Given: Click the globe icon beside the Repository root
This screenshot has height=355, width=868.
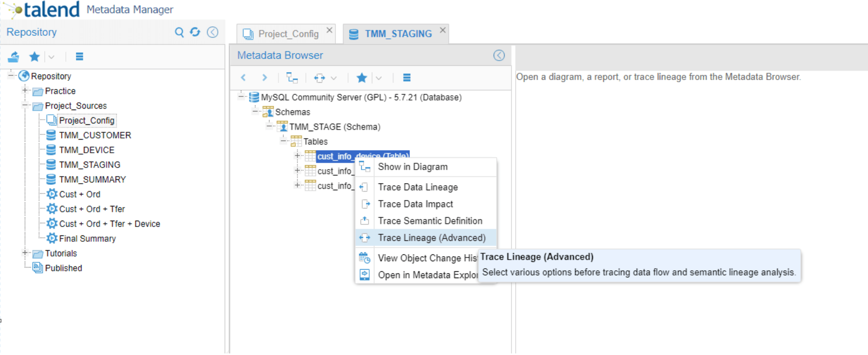Looking at the screenshot, I should tap(24, 76).
